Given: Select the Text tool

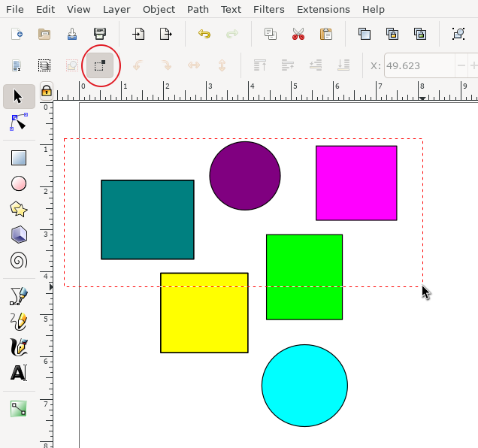Looking at the screenshot, I should pos(19,373).
